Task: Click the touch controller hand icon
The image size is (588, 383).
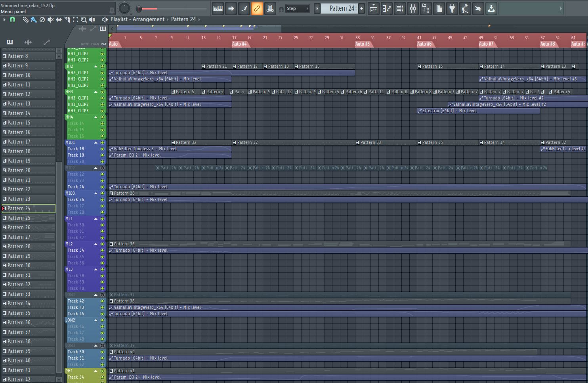Action: coord(478,8)
